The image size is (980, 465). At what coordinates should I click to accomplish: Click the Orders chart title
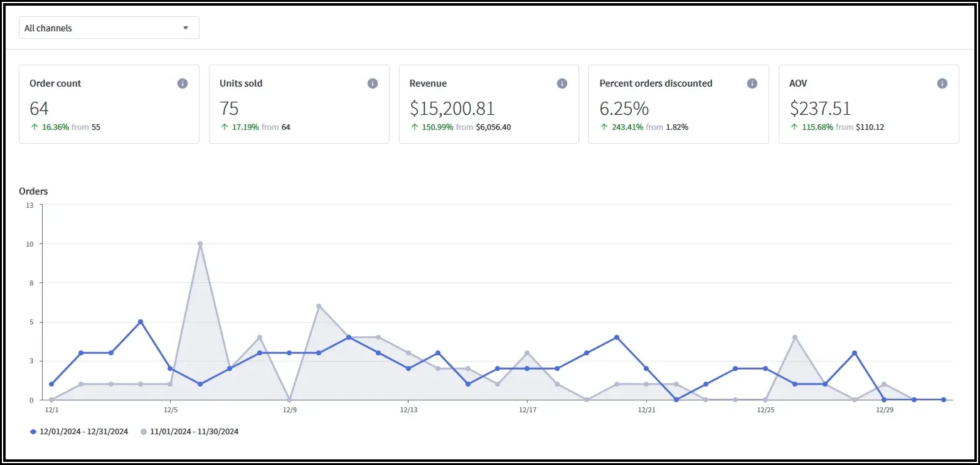33,191
